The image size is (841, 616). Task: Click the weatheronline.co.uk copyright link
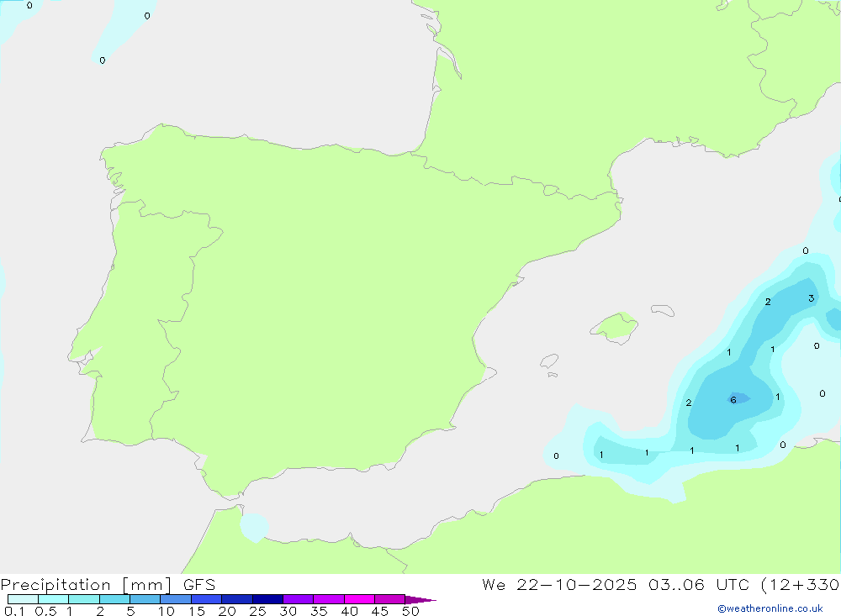[770, 608]
